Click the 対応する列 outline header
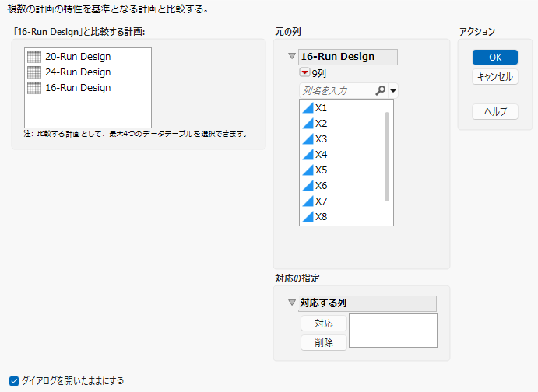 367,303
